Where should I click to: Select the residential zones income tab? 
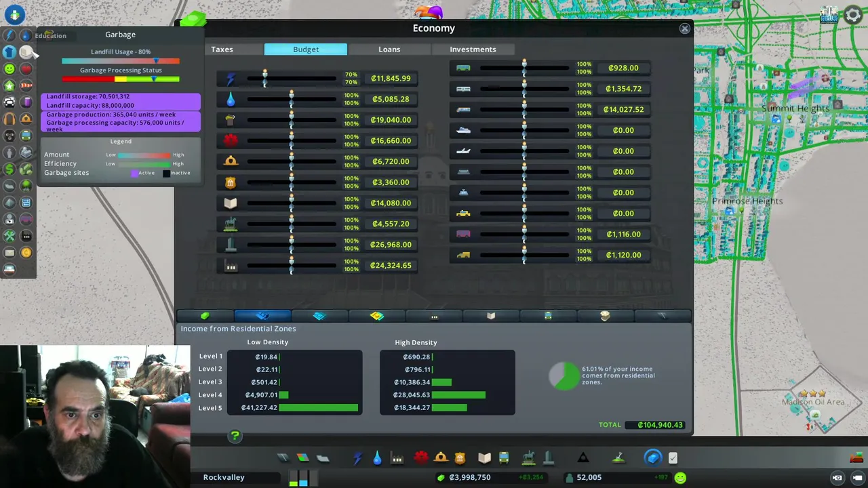[x=262, y=316]
